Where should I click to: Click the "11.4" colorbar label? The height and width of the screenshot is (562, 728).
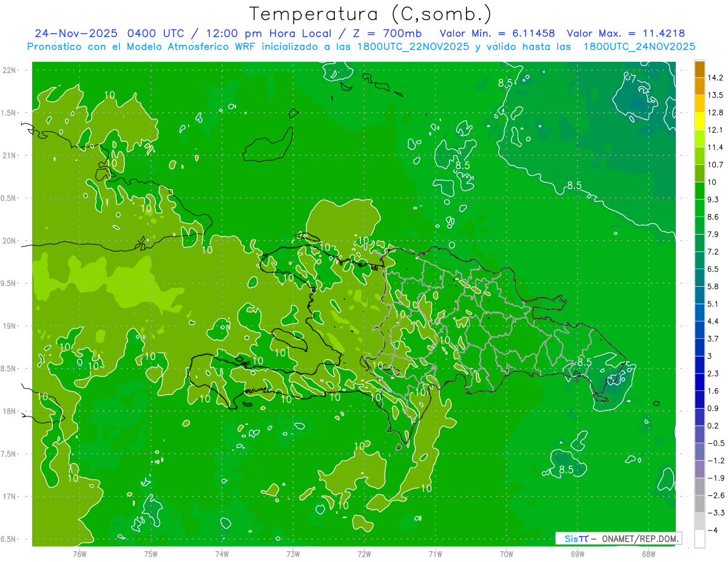tap(715, 147)
